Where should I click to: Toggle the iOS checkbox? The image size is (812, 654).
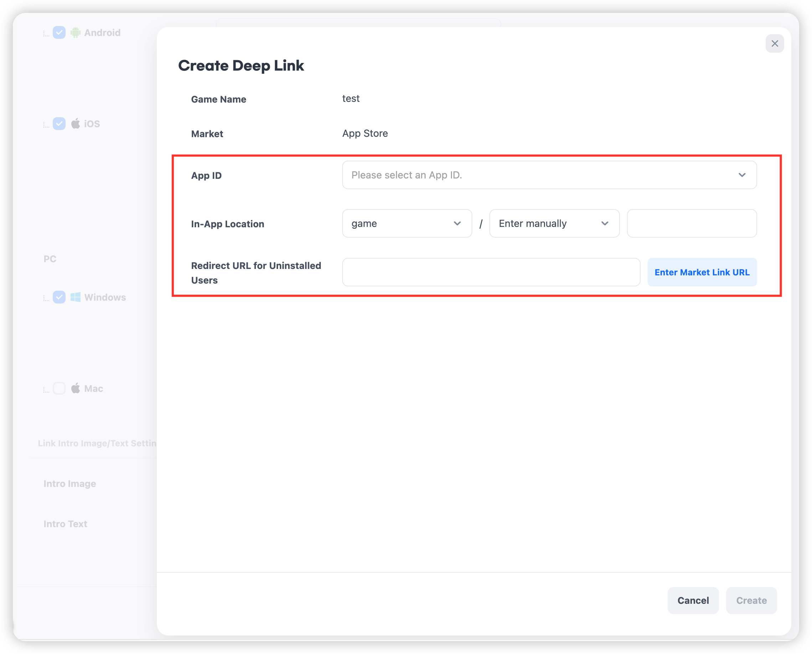coord(59,124)
